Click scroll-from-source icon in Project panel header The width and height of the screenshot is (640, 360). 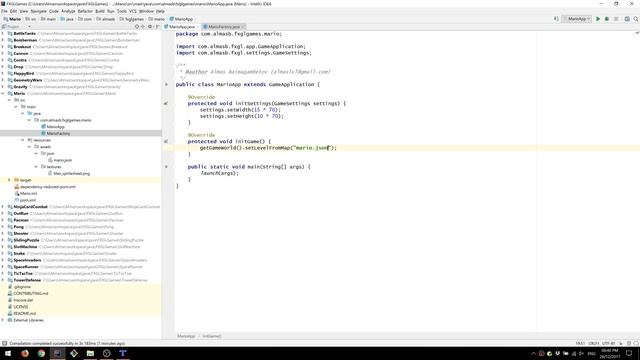137,27
